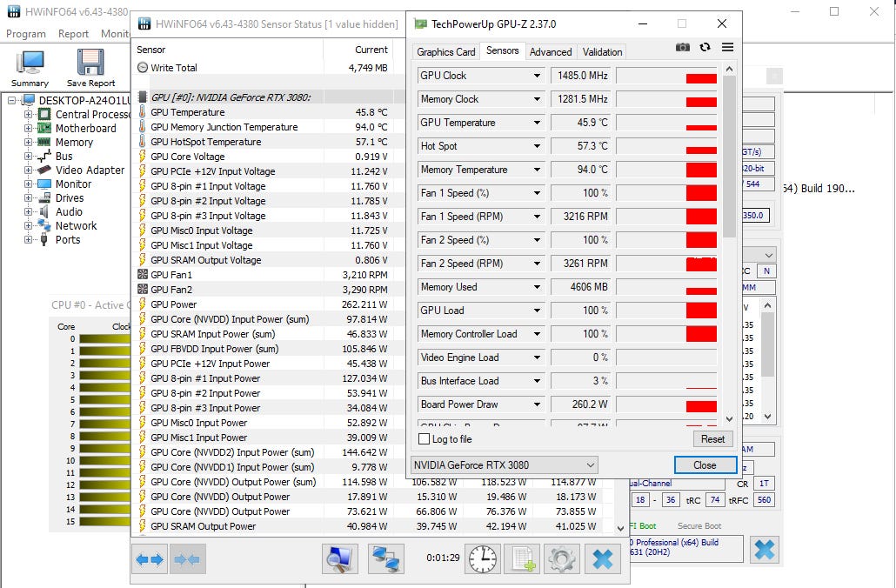Click the Audio speaker tree icon

point(44,211)
